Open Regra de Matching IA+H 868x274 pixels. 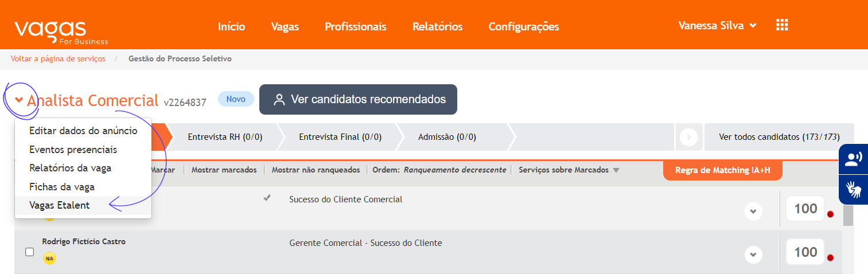(x=722, y=170)
